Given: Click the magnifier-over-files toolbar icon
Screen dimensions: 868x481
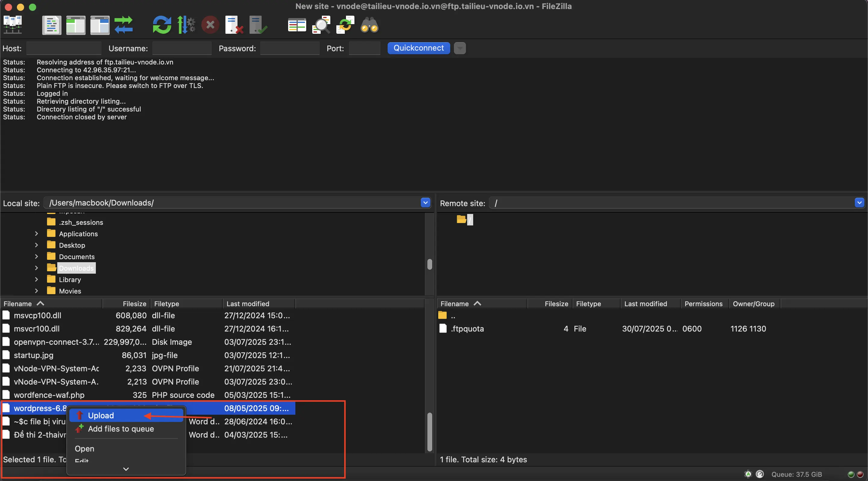Looking at the screenshot, I should click(x=321, y=25).
